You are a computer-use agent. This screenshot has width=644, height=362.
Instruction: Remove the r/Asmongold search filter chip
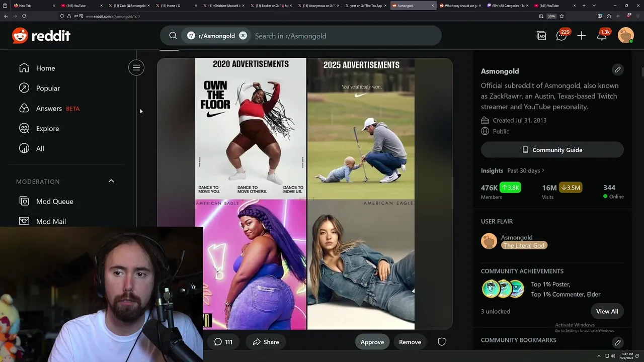tap(243, 36)
